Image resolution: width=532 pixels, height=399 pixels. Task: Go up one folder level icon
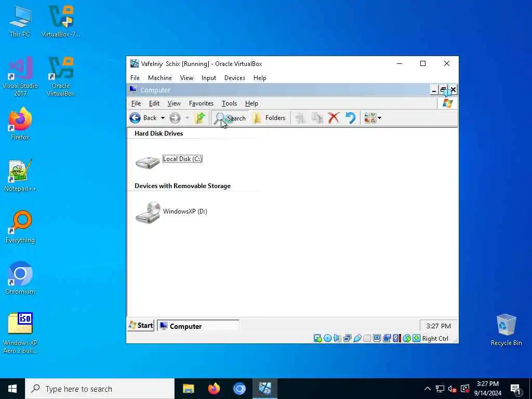point(200,118)
